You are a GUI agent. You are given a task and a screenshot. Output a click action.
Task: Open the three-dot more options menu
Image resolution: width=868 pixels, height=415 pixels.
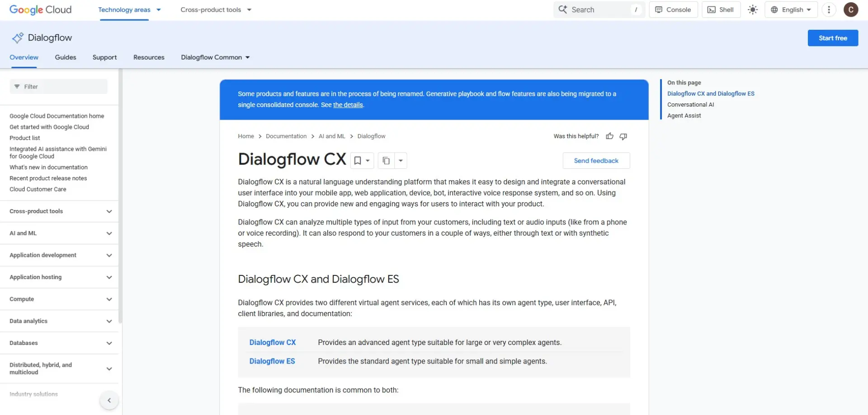pos(829,9)
